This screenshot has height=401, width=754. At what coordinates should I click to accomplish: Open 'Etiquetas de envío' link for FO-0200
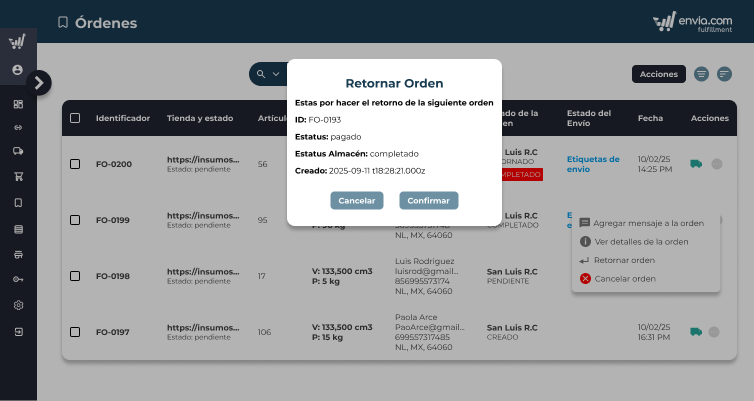click(x=592, y=164)
